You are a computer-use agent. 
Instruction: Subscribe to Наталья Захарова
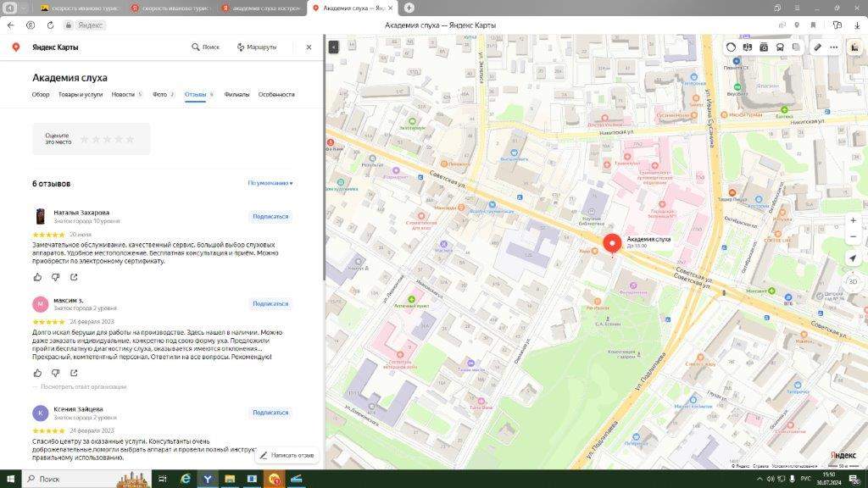(270, 216)
